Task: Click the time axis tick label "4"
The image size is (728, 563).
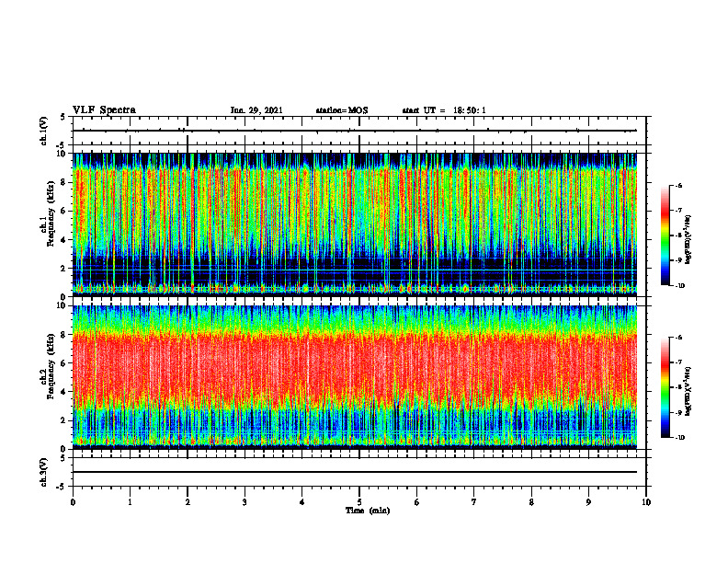Action: point(302,502)
